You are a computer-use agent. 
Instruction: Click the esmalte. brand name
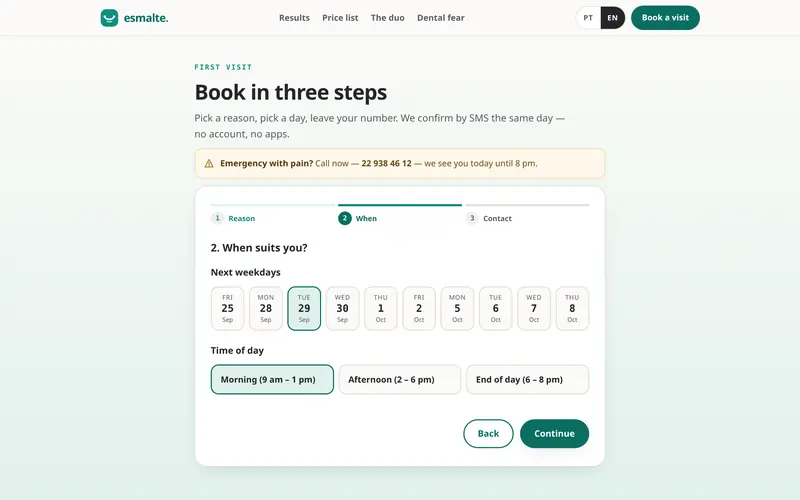pos(146,18)
